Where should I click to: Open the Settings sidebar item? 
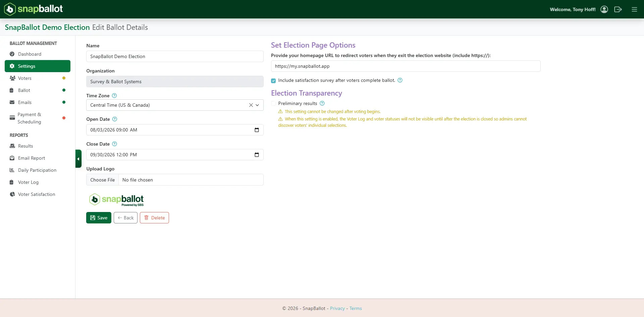(38, 66)
